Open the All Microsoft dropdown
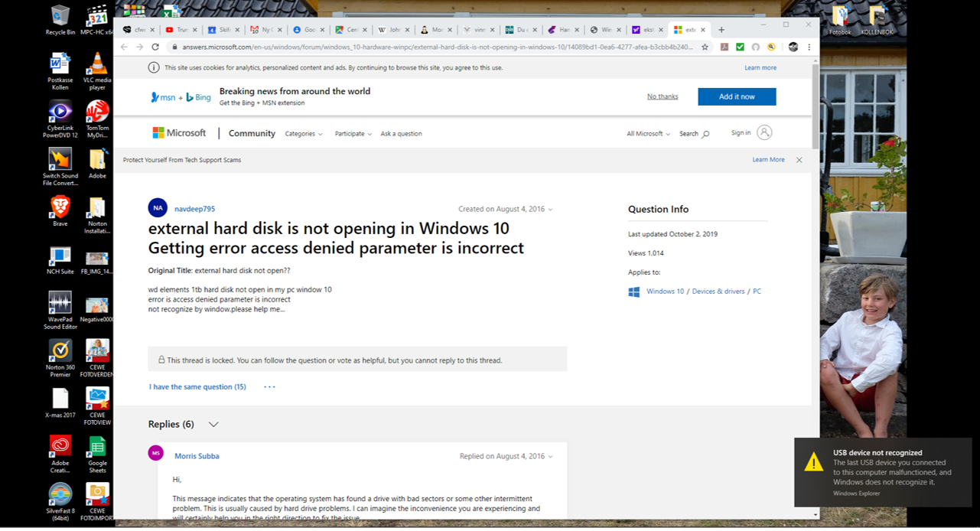Image resolution: width=980 pixels, height=531 pixels. tap(648, 134)
